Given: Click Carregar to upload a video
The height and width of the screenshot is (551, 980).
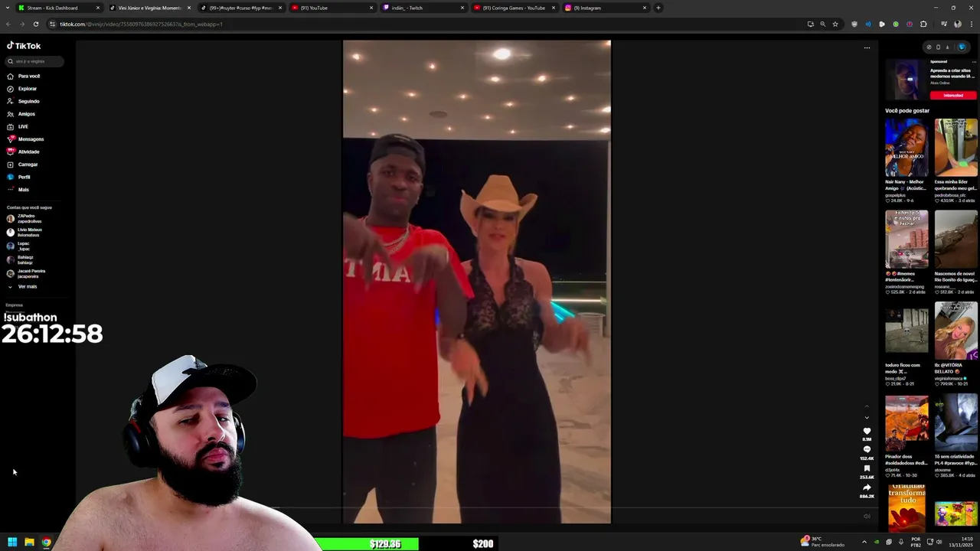Looking at the screenshot, I should tap(23, 165).
